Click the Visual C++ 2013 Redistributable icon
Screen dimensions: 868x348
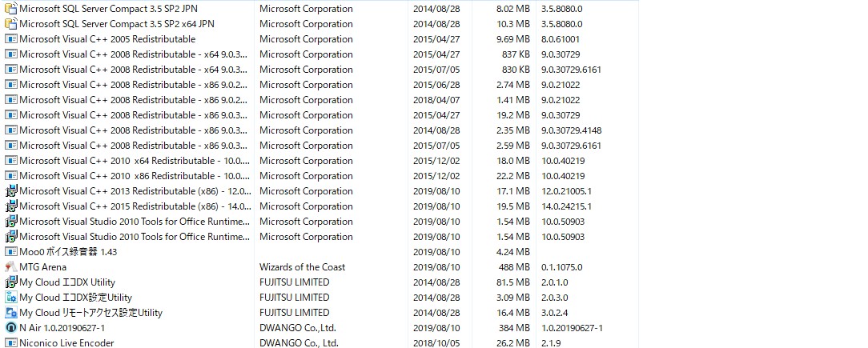click(x=11, y=191)
